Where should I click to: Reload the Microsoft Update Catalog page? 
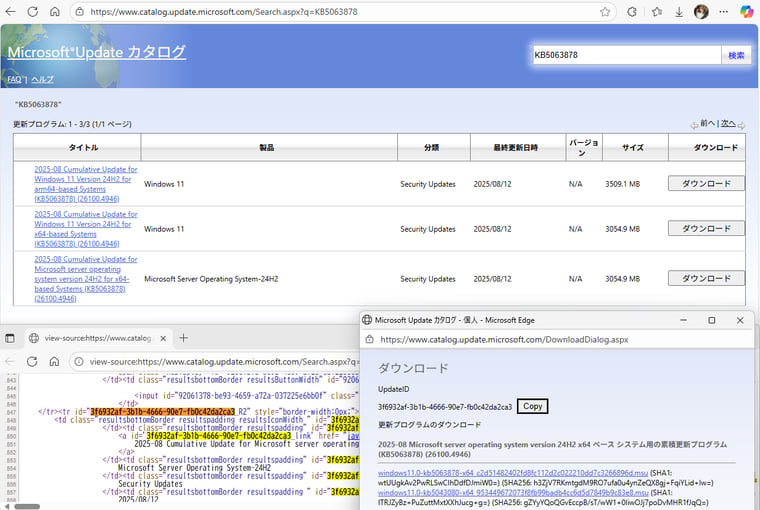tap(32, 12)
